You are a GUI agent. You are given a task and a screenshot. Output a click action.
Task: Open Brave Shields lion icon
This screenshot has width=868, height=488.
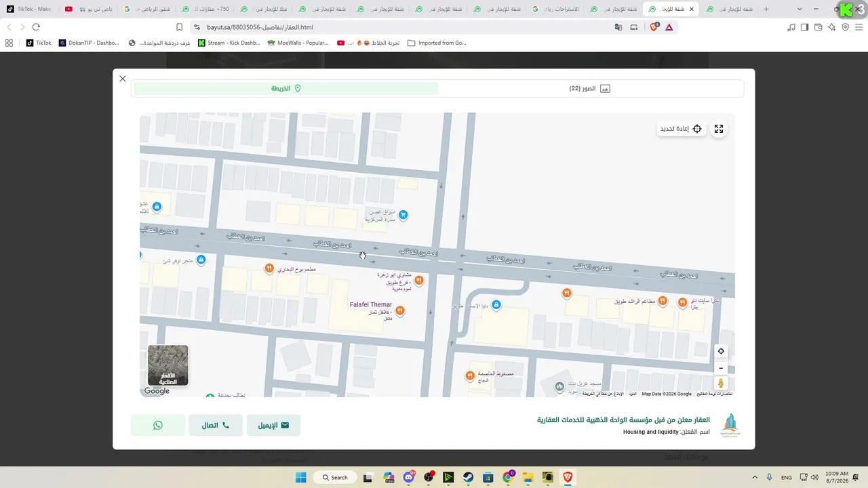[x=654, y=27]
